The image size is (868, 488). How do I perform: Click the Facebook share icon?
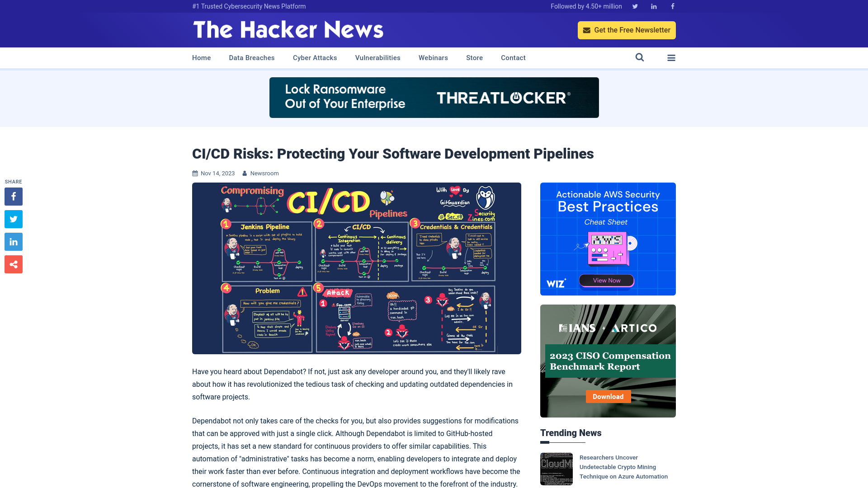tap(13, 196)
